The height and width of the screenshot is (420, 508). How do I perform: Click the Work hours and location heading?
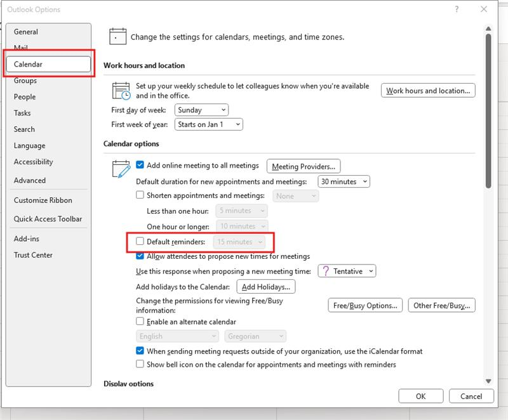(144, 65)
